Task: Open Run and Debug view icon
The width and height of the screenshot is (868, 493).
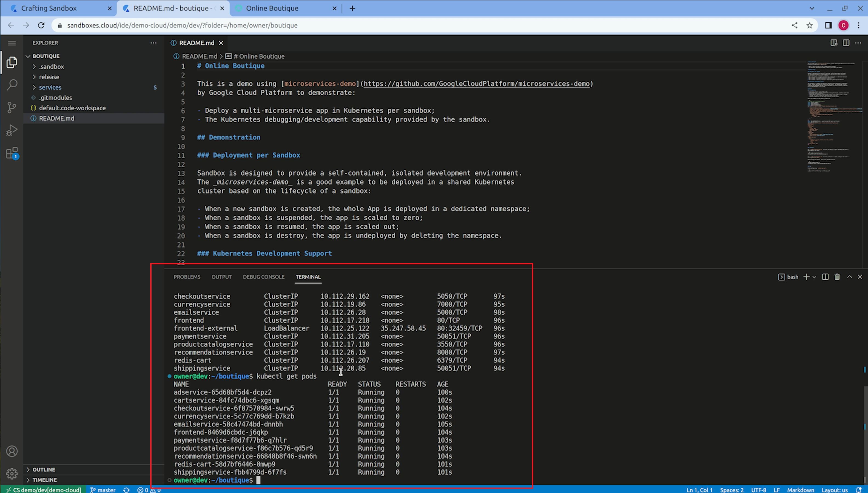Action: [x=12, y=130]
